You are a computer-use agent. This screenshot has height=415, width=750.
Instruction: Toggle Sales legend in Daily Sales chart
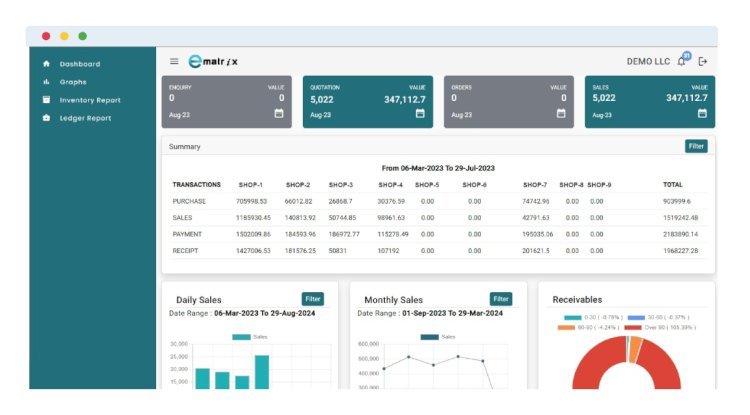point(250,337)
